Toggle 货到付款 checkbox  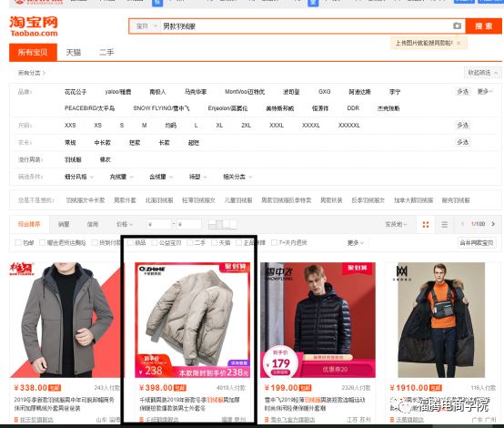click(95, 242)
